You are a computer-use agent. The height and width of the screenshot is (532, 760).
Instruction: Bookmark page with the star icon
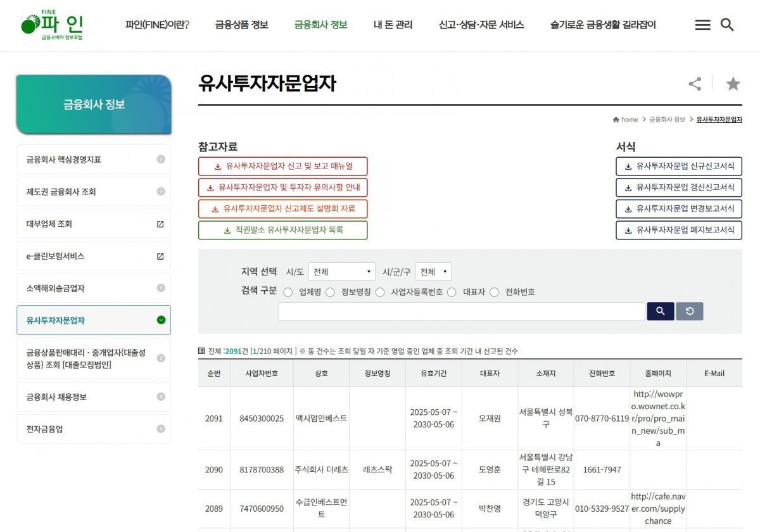733,84
